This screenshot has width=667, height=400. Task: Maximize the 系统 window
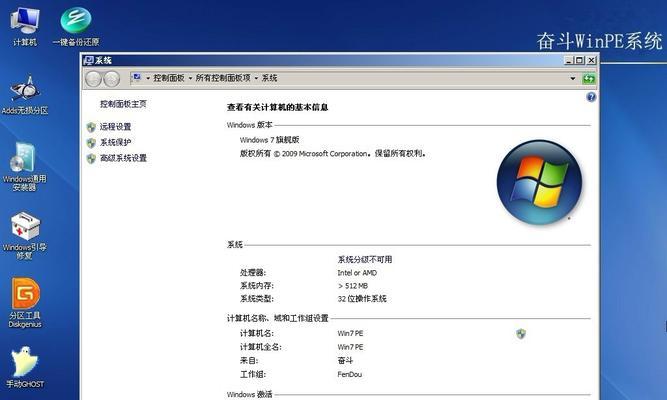coord(579,60)
